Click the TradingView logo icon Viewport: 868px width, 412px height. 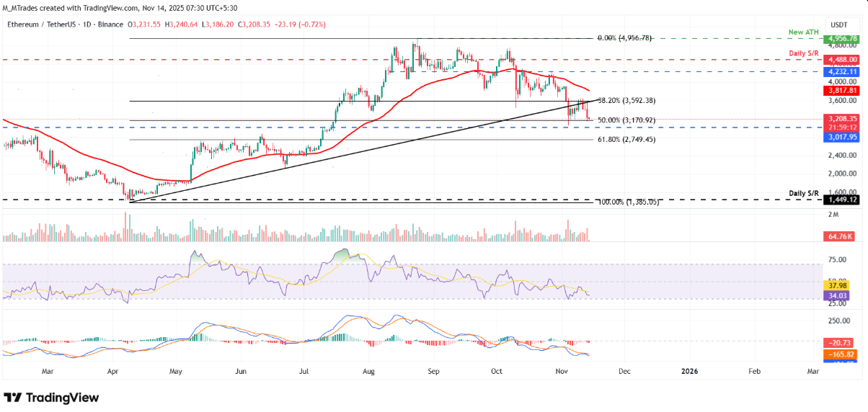click(13, 398)
